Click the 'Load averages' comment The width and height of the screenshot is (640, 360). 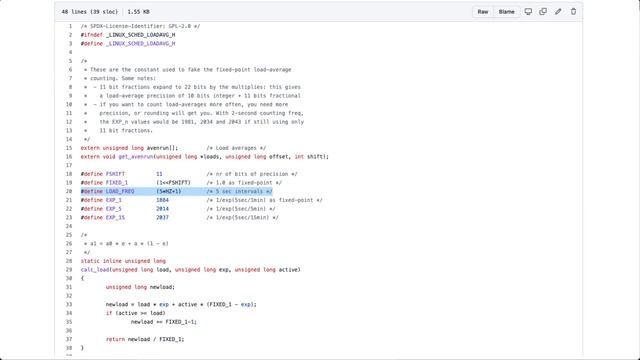(x=236, y=148)
